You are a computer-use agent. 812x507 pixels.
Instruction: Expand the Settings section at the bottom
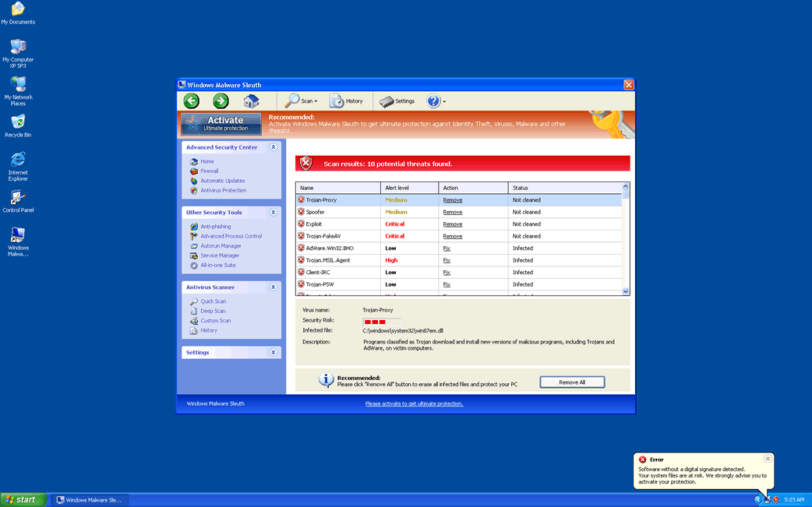[x=273, y=352]
